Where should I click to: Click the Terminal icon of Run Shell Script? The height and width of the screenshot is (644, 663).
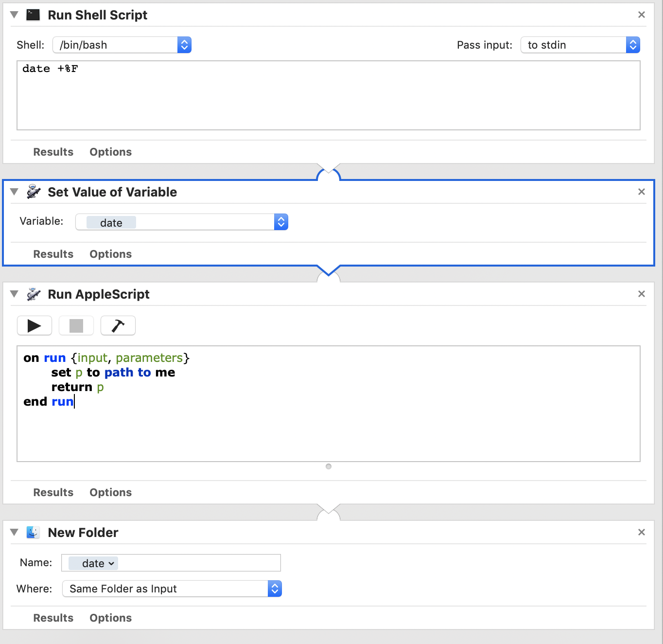(33, 15)
